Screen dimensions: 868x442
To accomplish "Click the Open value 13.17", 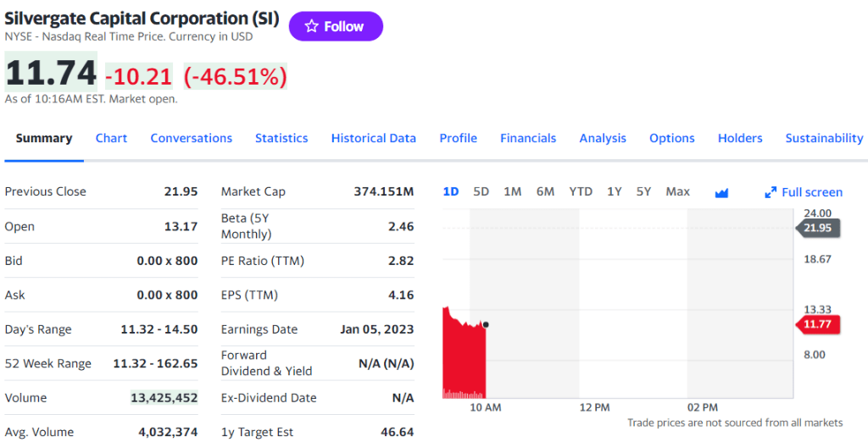I will click(x=181, y=226).
